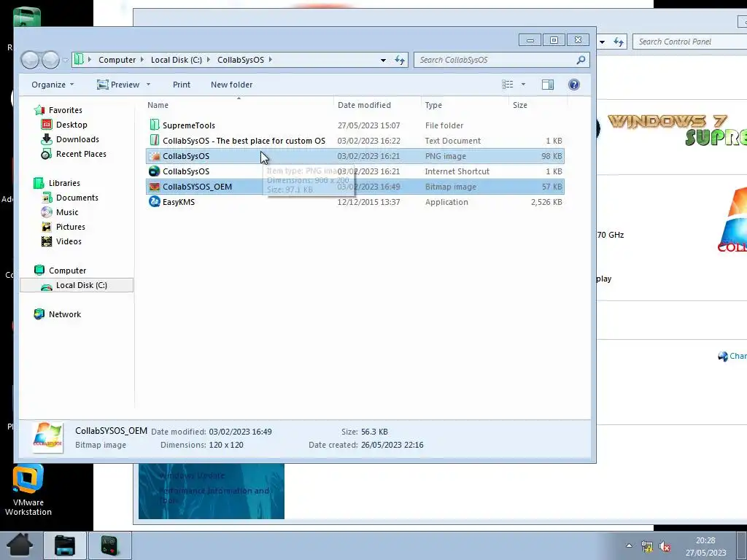Click the CollabSYSOS_OEM thumbnail in details pane
Image resolution: width=747 pixels, height=560 pixels.
pyautogui.click(x=47, y=437)
